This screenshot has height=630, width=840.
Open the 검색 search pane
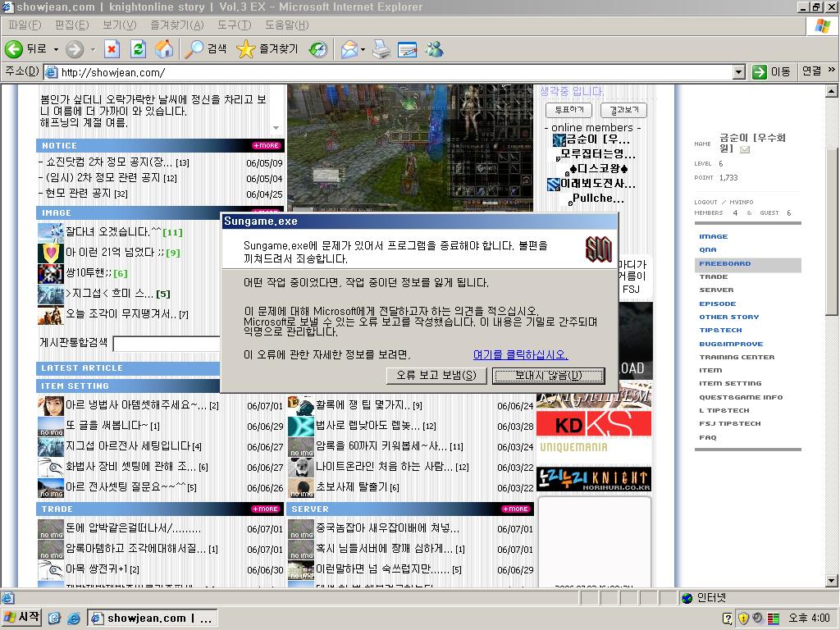[x=205, y=49]
